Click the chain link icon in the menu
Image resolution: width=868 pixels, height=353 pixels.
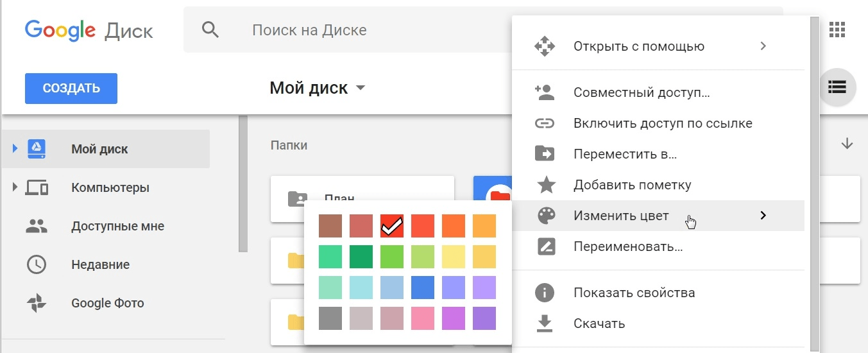(545, 123)
